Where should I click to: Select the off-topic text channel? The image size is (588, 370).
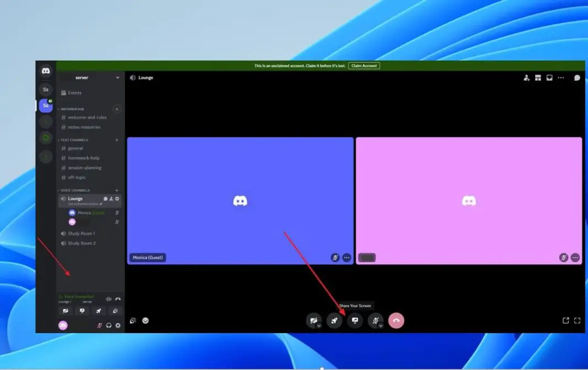click(x=75, y=177)
